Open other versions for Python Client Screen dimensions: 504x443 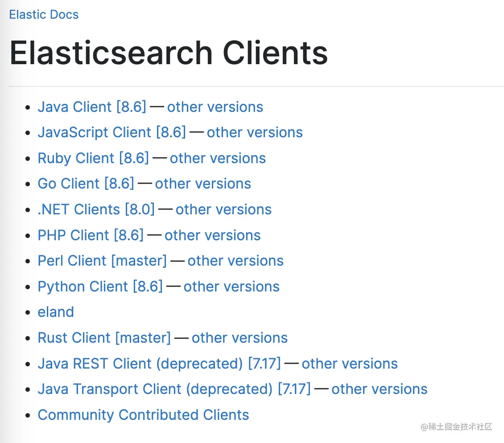(x=231, y=286)
